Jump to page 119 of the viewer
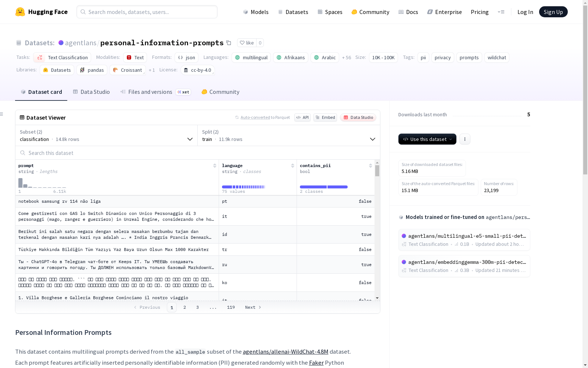Viewport: 588px width, 368px height. [x=231, y=307]
